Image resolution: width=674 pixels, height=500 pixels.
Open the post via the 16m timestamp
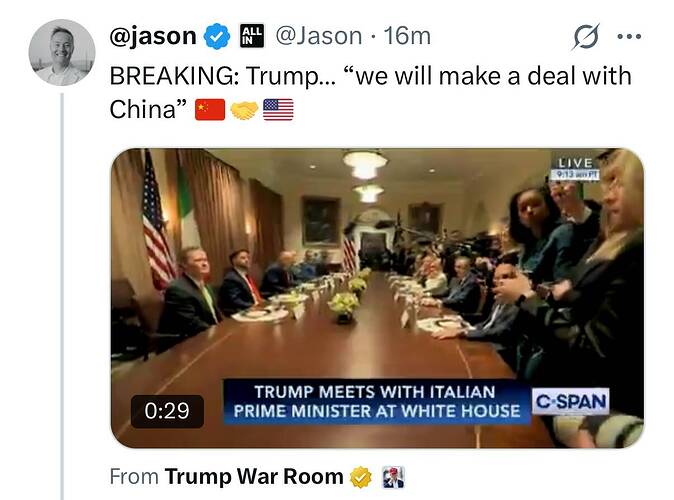407,36
